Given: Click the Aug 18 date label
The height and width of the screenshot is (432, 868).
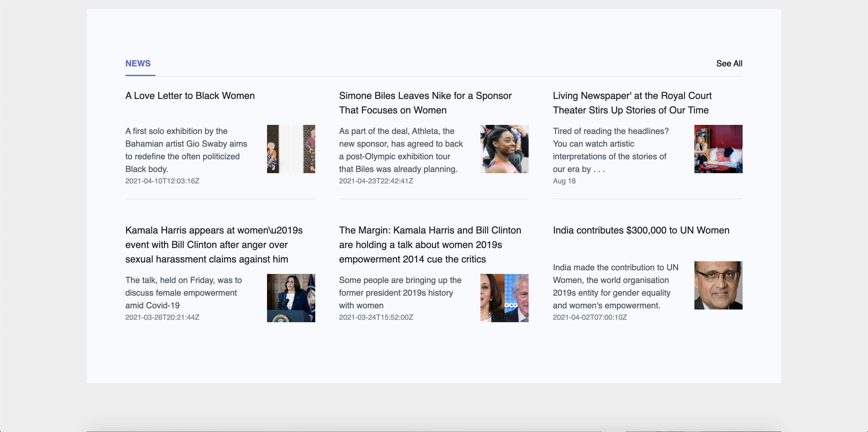Looking at the screenshot, I should [564, 181].
